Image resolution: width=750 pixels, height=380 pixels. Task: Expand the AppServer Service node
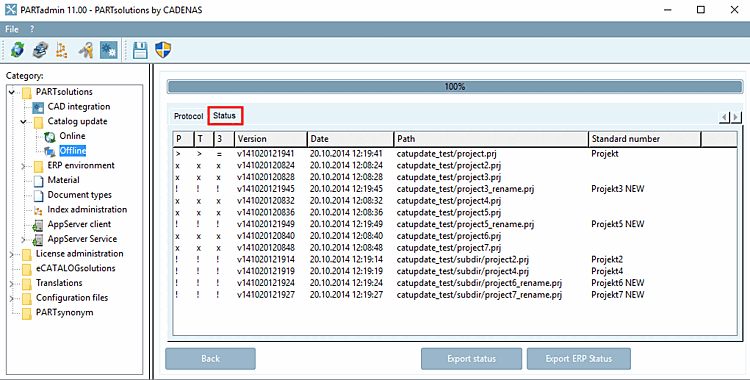(x=22, y=239)
